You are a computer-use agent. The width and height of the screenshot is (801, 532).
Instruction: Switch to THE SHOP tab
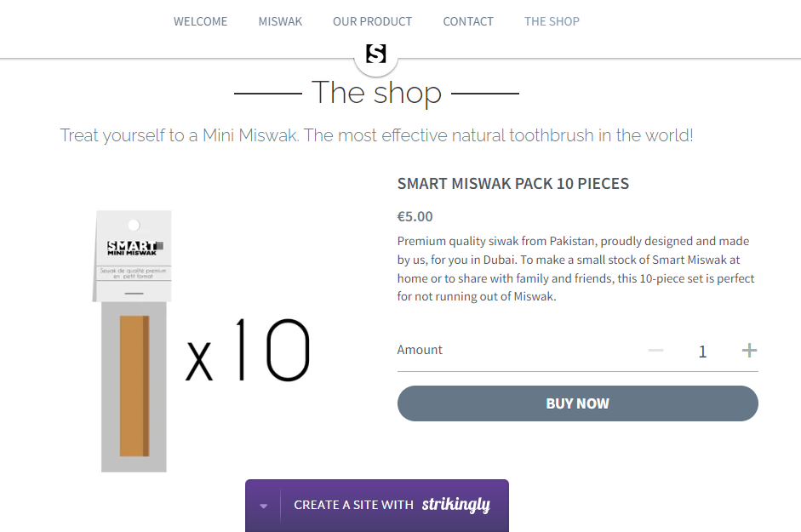552,21
